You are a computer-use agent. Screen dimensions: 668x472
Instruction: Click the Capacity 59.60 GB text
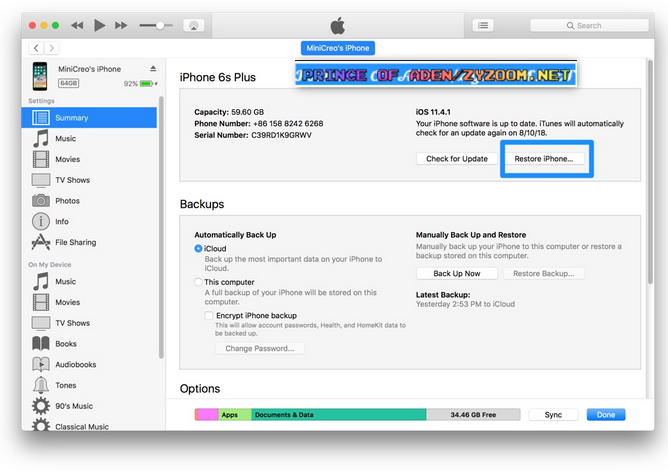click(229, 112)
